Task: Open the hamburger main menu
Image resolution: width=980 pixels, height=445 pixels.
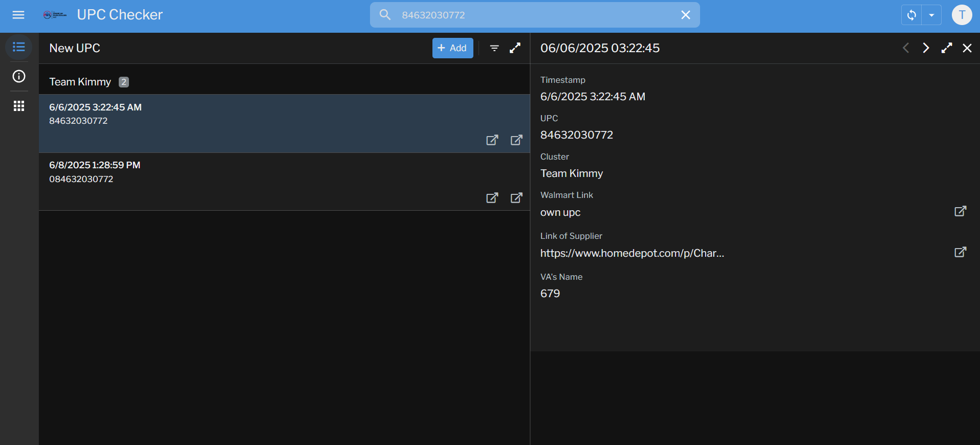Action: 18,15
